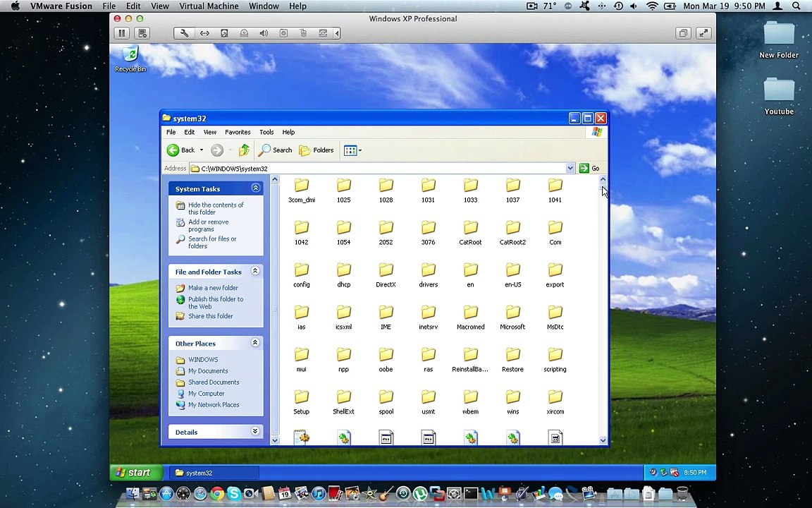Click file list scrollbar down arrow
The height and width of the screenshot is (508, 812).
coord(603,440)
